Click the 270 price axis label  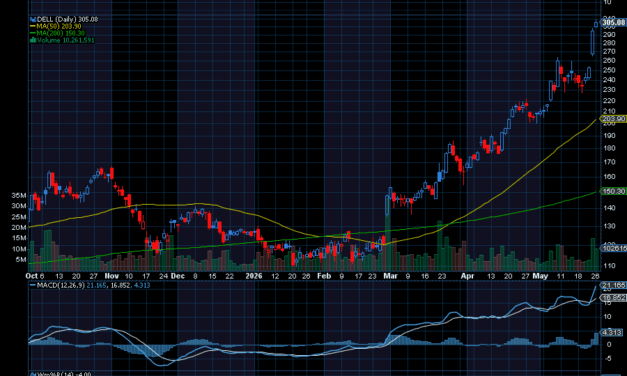point(609,52)
